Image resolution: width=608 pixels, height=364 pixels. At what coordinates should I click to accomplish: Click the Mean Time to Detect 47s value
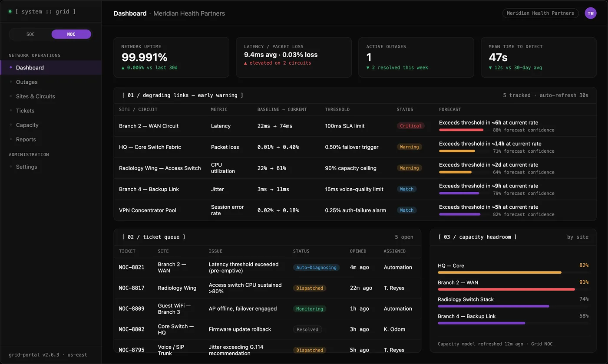pyautogui.click(x=498, y=57)
